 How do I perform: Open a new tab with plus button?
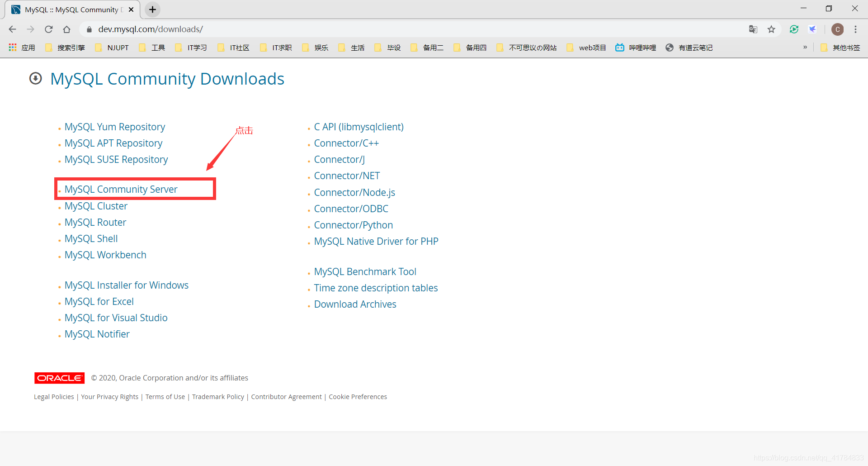(x=153, y=10)
